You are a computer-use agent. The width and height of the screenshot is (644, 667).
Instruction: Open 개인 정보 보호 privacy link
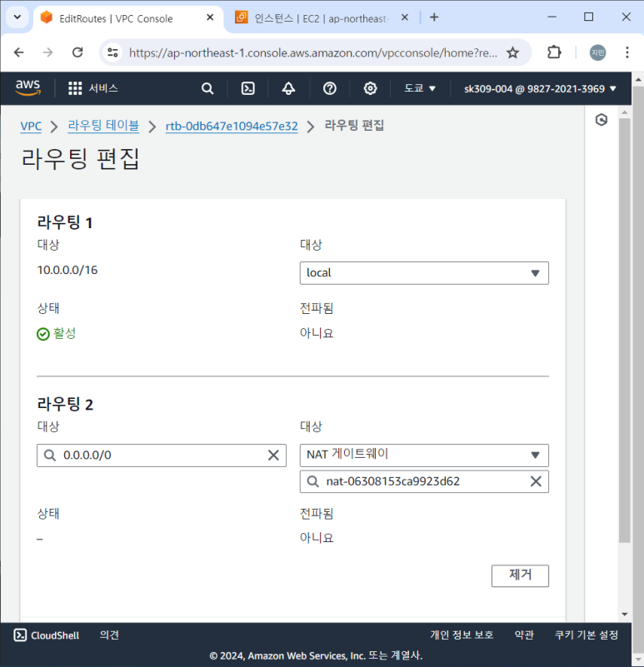(x=462, y=635)
